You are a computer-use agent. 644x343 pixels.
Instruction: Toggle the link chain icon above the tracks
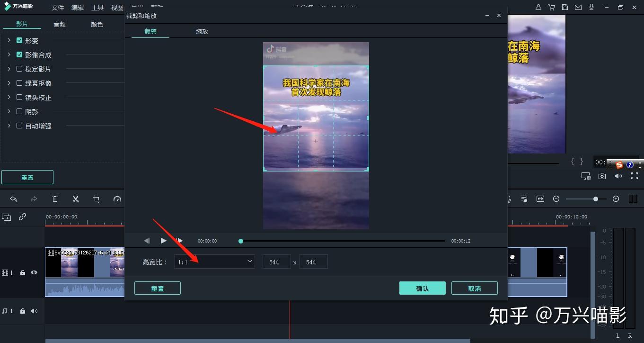[22, 217]
